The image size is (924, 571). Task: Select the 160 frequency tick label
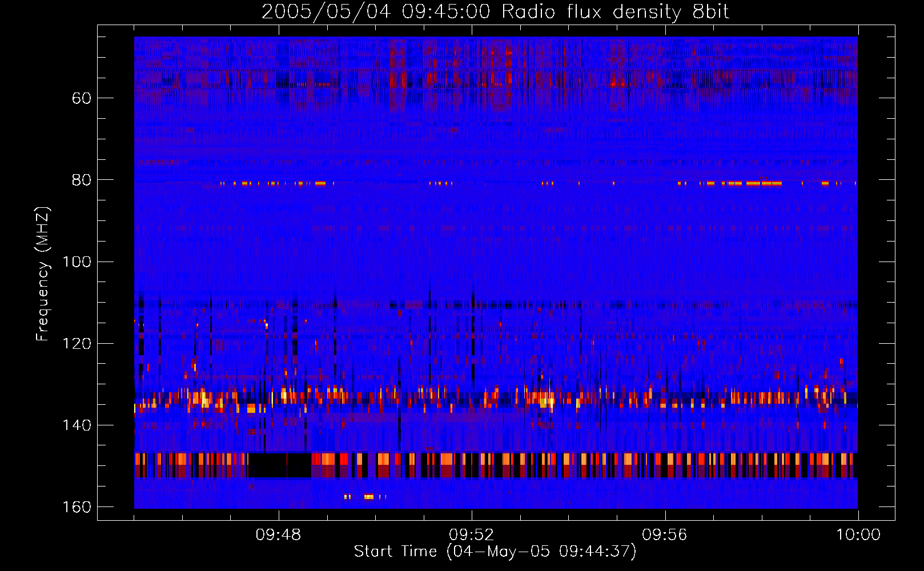pos(77,507)
